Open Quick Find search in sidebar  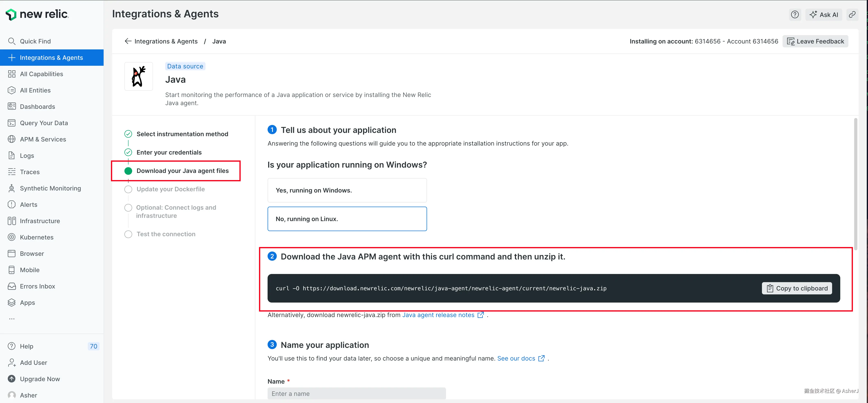coord(35,41)
